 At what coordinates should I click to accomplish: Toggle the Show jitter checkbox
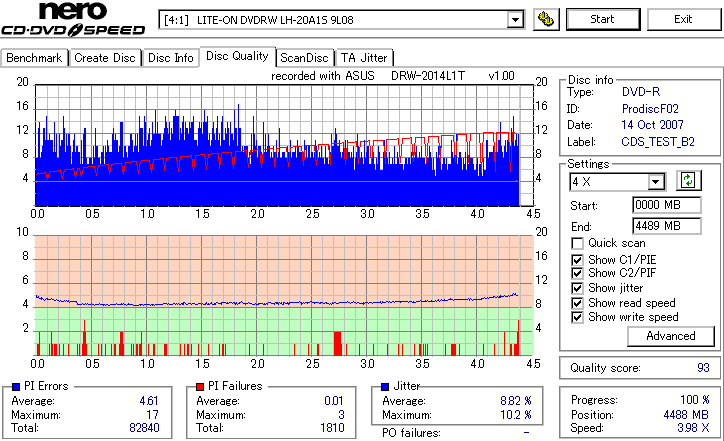click(577, 288)
